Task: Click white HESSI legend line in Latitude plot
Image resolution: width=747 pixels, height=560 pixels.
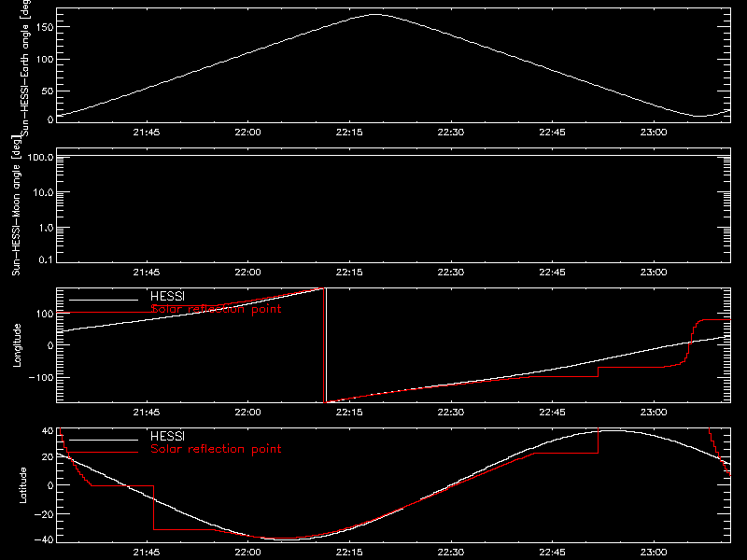Action: click(104, 440)
